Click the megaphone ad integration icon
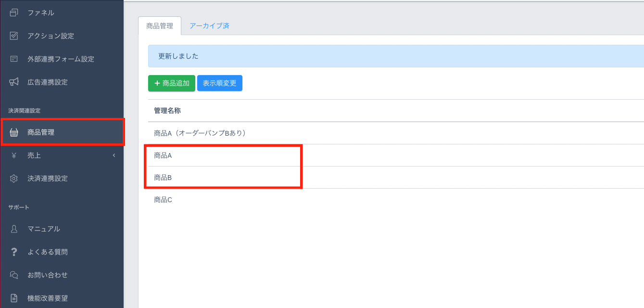Image resolution: width=644 pixels, height=308 pixels. [x=14, y=82]
